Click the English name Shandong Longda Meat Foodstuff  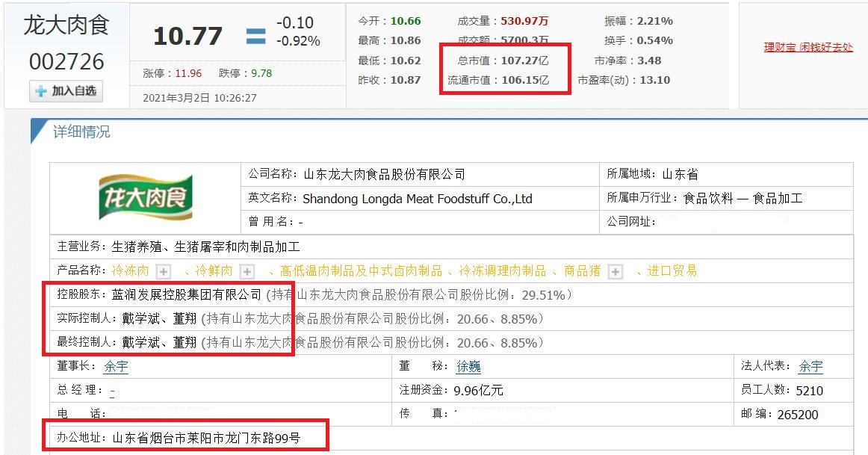coord(418,199)
